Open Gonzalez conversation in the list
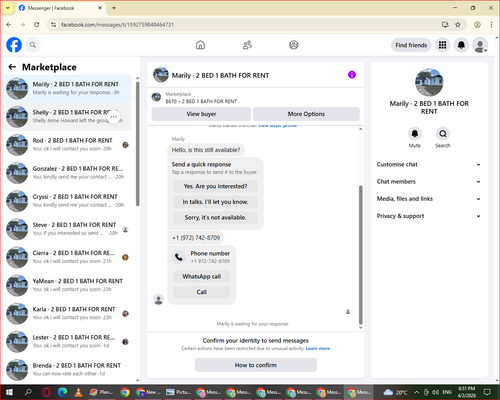 68,173
